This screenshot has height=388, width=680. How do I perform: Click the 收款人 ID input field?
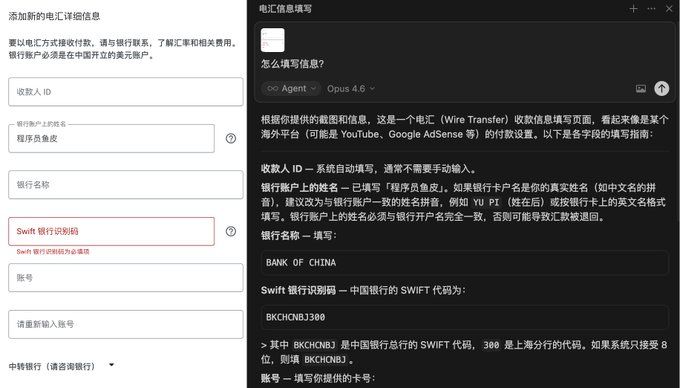click(126, 91)
